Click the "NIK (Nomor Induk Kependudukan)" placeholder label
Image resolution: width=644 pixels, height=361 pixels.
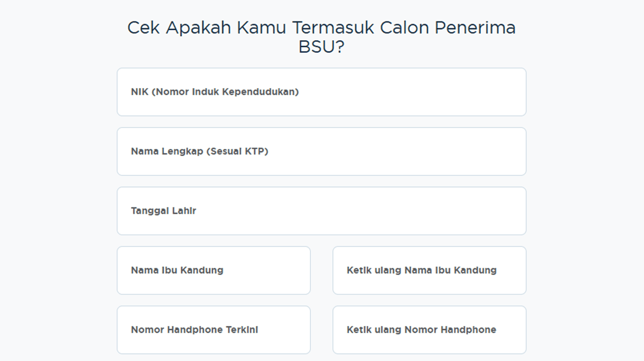click(215, 92)
